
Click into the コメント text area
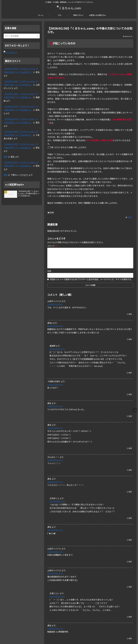tap(90, 258)
